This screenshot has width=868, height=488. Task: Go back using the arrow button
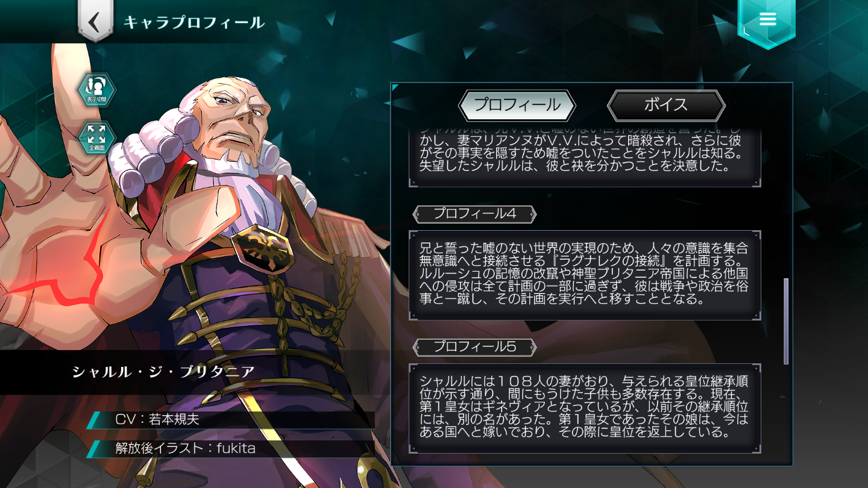[95, 22]
